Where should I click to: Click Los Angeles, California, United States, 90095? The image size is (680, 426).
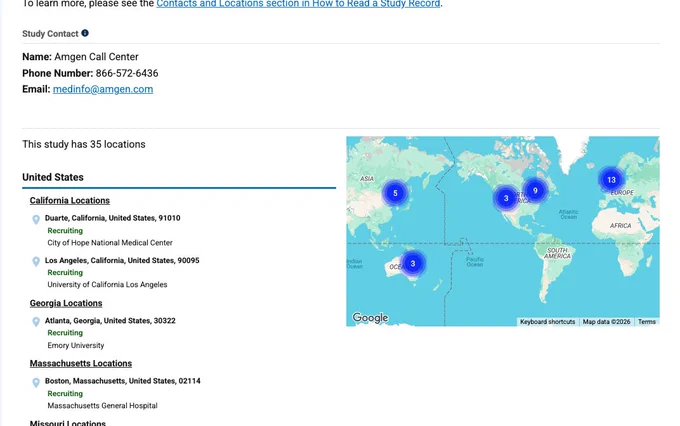coord(122,260)
